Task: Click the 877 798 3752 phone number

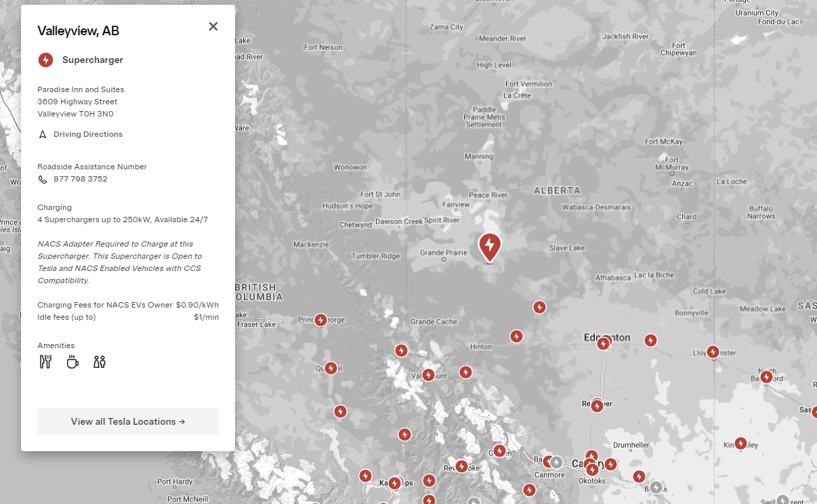Action: [80, 179]
